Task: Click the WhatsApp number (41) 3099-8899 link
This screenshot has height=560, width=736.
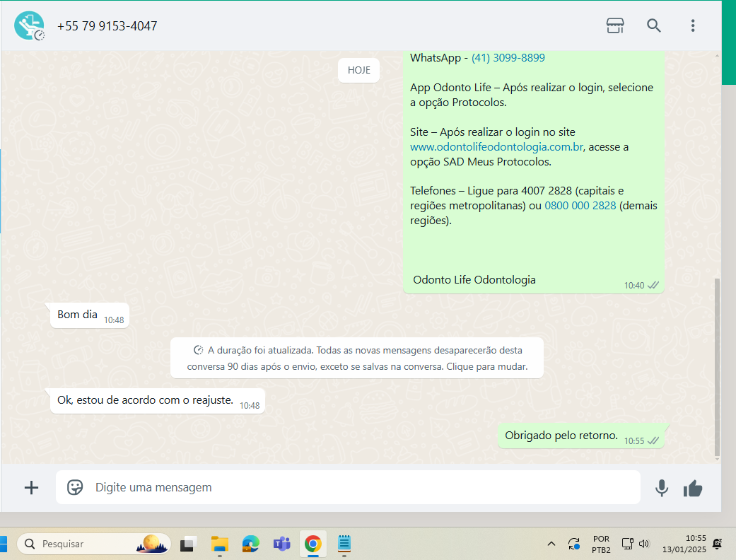Action: click(508, 58)
